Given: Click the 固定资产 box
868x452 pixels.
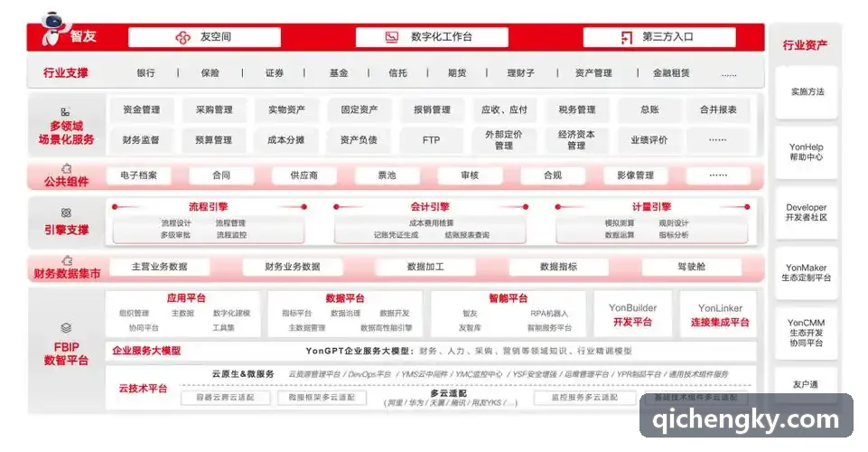Looking at the screenshot, I should 359,109.
